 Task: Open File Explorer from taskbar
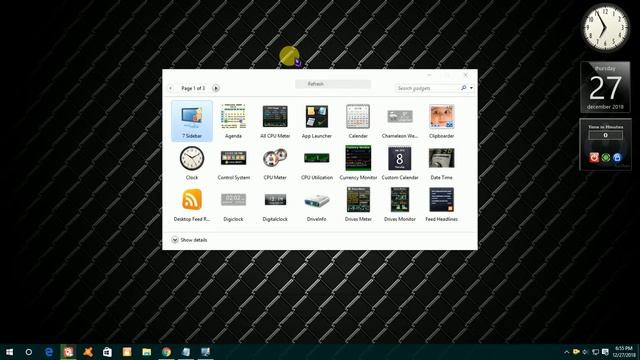click(147, 352)
